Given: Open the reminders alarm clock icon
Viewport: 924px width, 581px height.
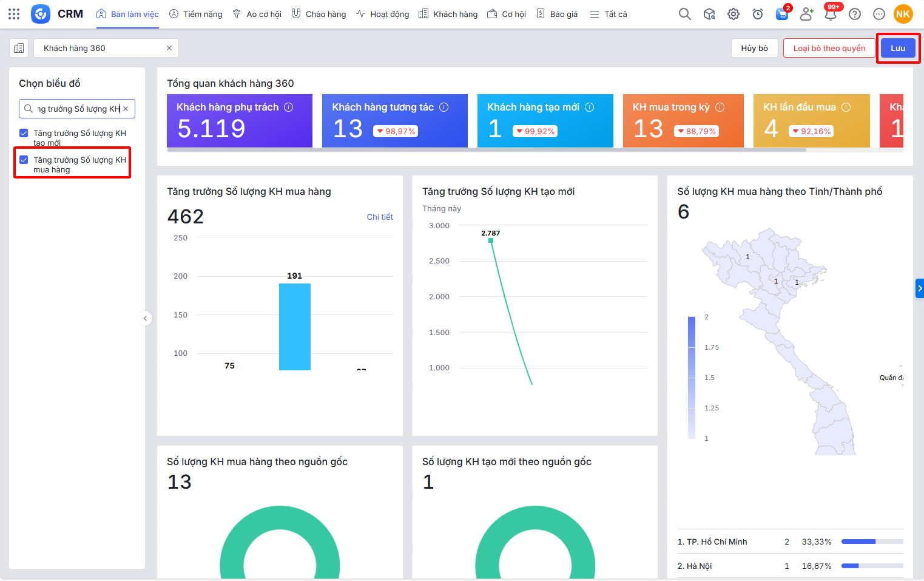Looking at the screenshot, I should [x=758, y=14].
